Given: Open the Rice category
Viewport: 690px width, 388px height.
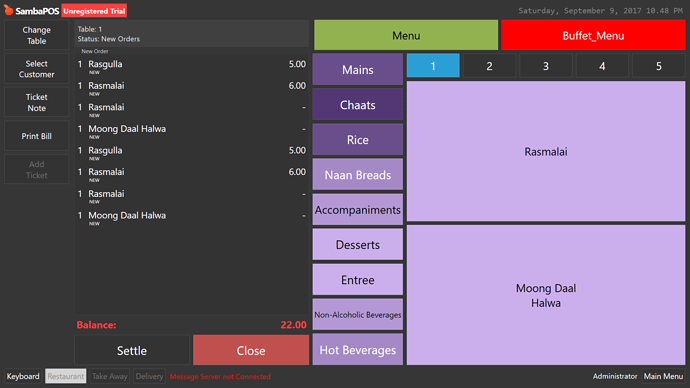Looking at the screenshot, I should coord(358,139).
